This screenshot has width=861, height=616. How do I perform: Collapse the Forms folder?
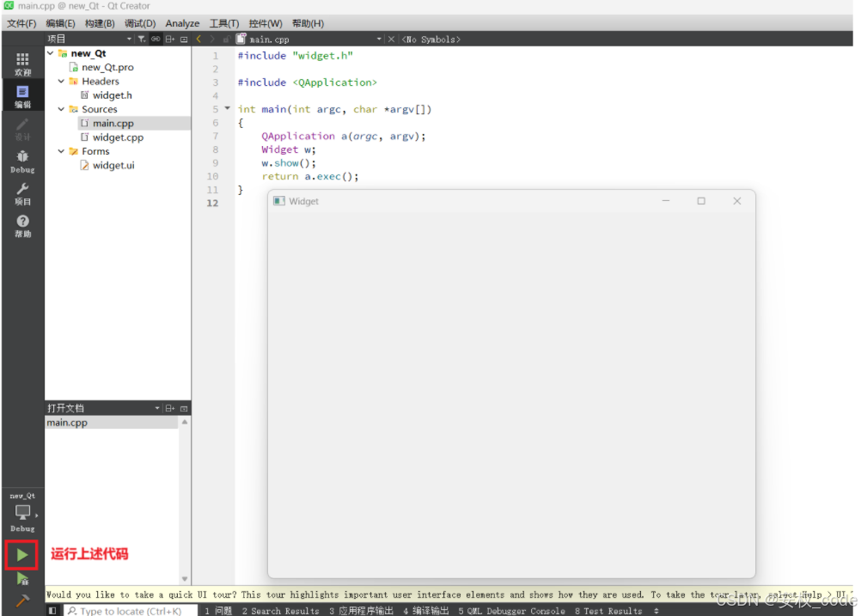click(x=62, y=151)
